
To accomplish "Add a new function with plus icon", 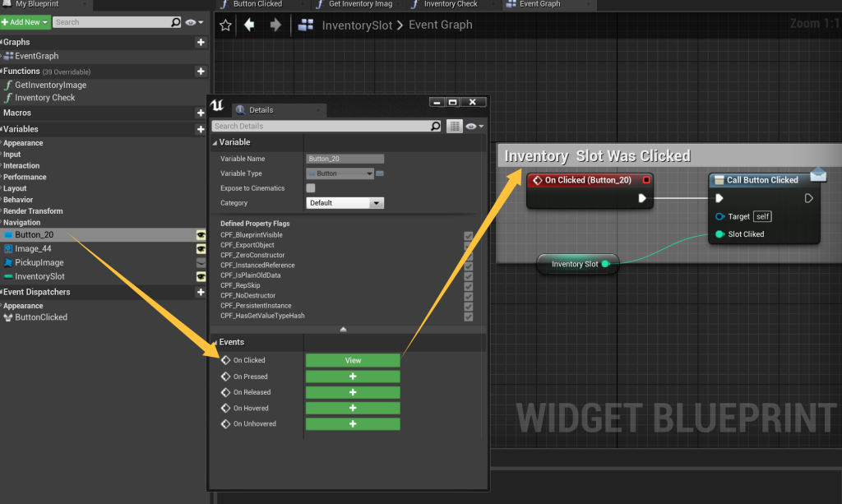I will (201, 72).
